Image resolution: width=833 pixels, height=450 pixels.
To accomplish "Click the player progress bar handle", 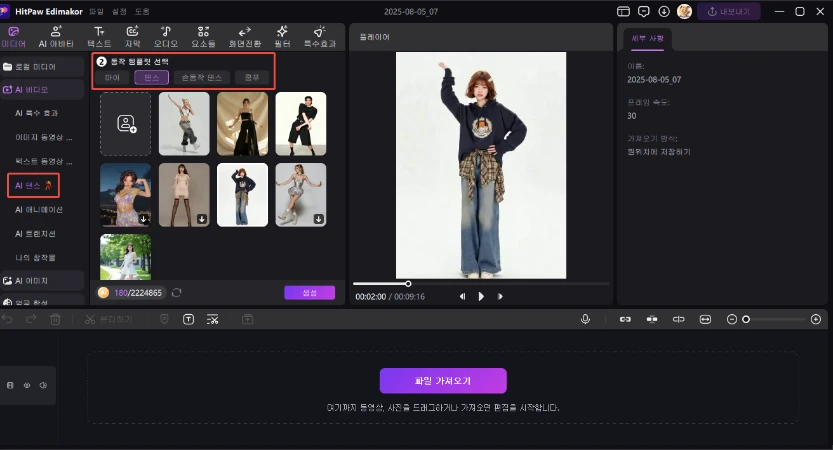I will click(408, 284).
